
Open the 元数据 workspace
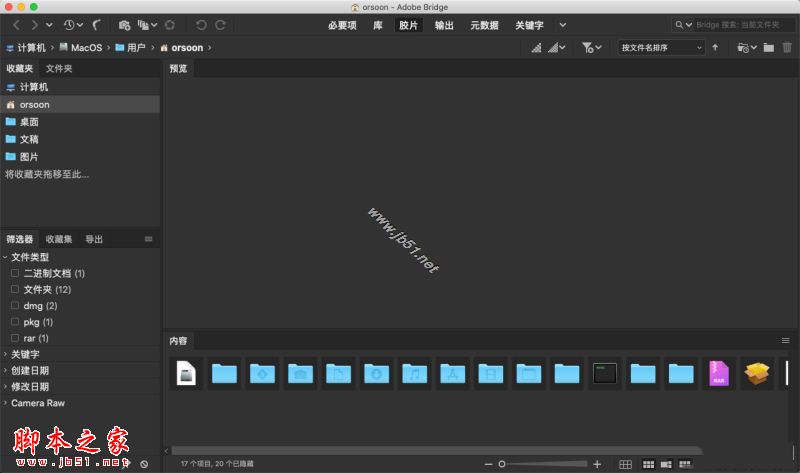[x=484, y=25]
